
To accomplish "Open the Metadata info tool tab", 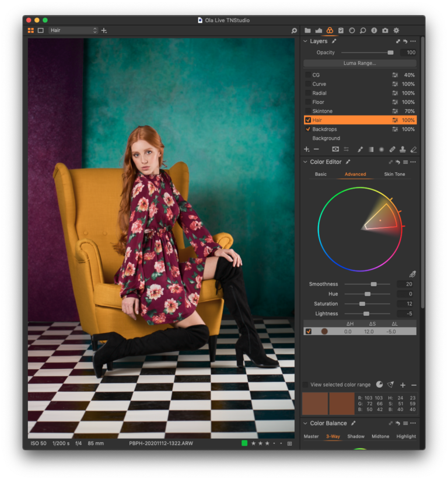I will pos(374,30).
